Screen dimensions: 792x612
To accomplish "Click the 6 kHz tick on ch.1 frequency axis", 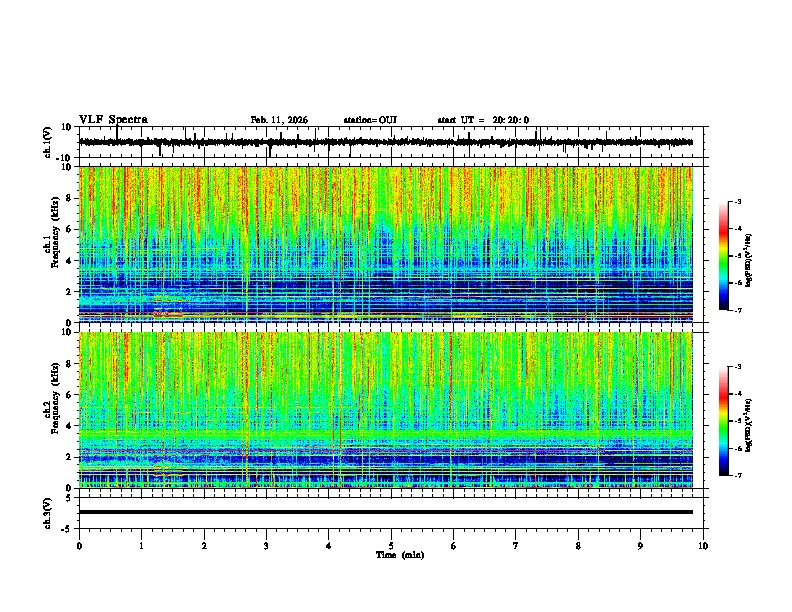I will (x=69, y=229).
